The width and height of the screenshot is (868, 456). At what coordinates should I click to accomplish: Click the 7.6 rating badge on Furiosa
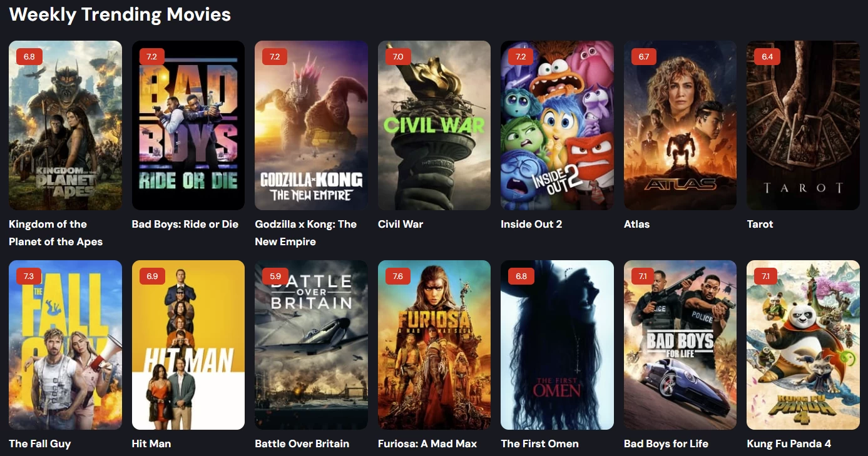(x=398, y=276)
